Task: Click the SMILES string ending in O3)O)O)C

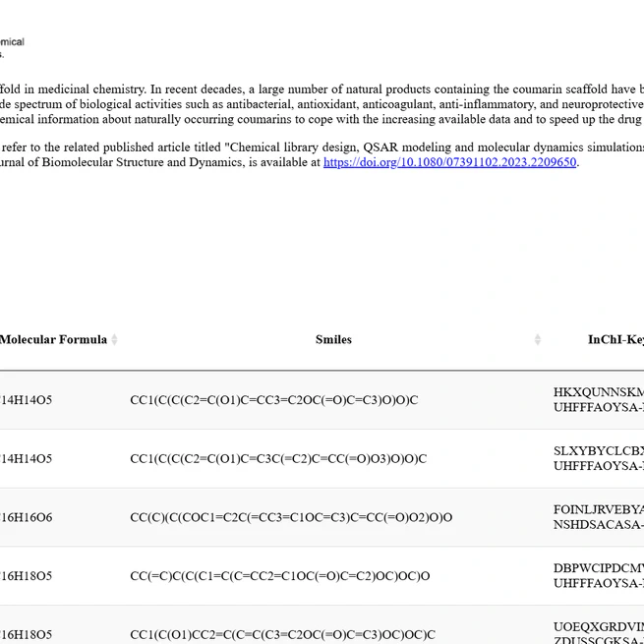Action: (x=278, y=458)
